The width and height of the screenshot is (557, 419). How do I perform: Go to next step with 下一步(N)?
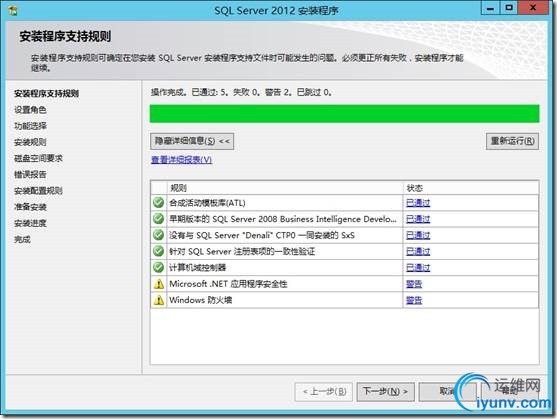pyautogui.click(x=385, y=392)
